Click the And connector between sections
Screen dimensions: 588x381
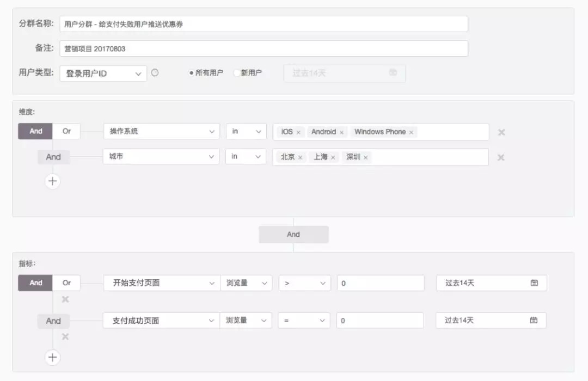pyautogui.click(x=293, y=234)
